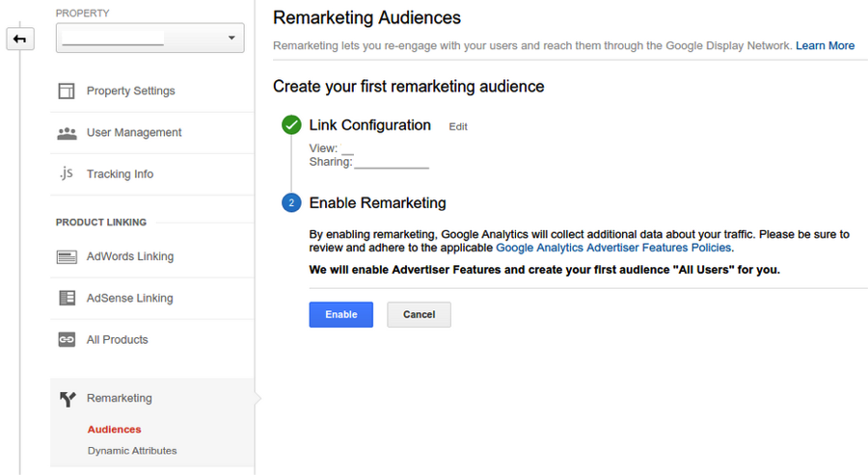Click the All Products link icon
The image size is (868, 475).
coord(67,339)
